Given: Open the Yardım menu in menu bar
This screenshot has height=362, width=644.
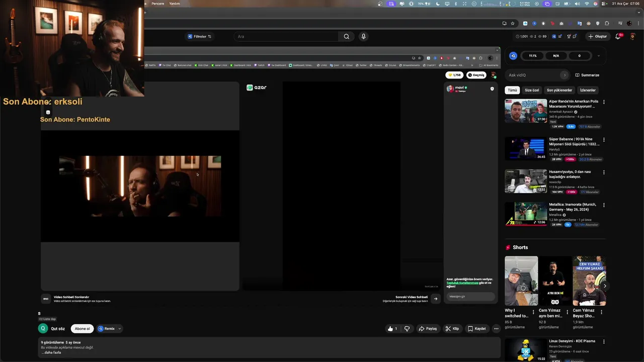Looking at the screenshot, I should (x=175, y=4).
